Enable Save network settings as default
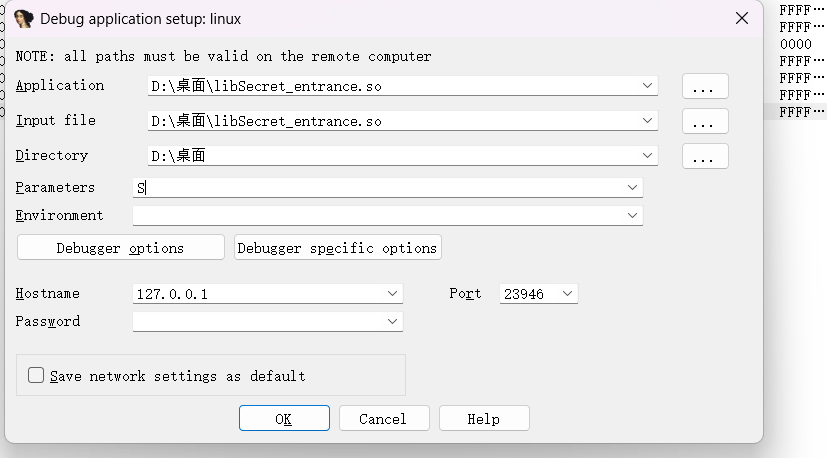Image resolution: width=827 pixels, height=458 pixels. coord(37,376)
